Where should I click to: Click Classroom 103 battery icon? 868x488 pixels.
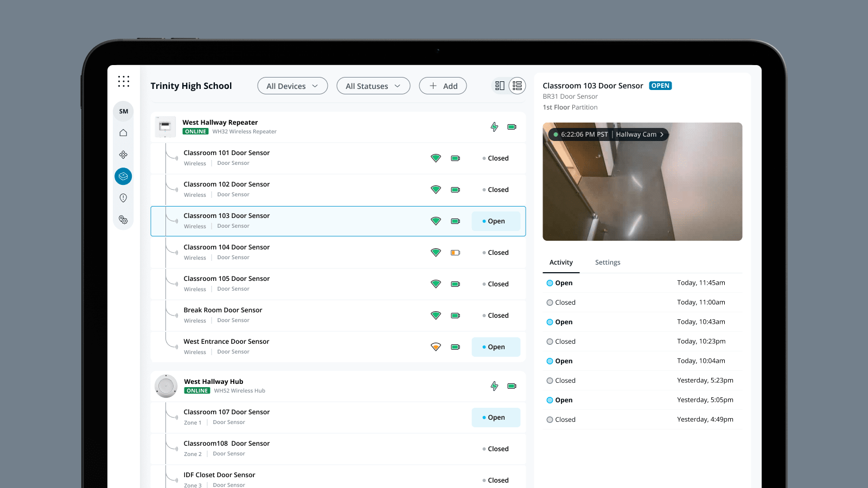[x=456, y=221]
